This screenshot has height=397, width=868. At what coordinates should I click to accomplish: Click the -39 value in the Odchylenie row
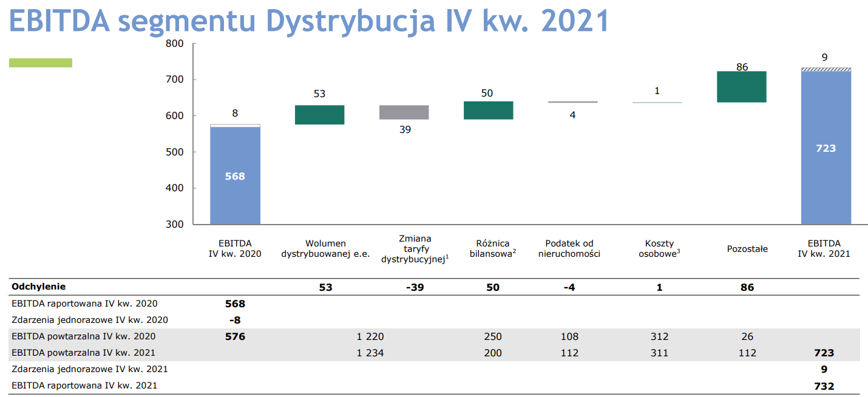(415, 287)
